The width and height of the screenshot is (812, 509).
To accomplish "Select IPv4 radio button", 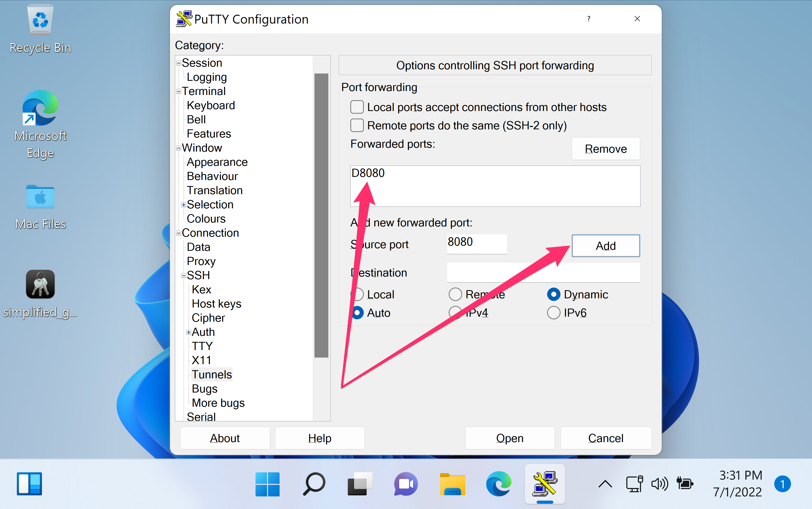I will 455,313.
